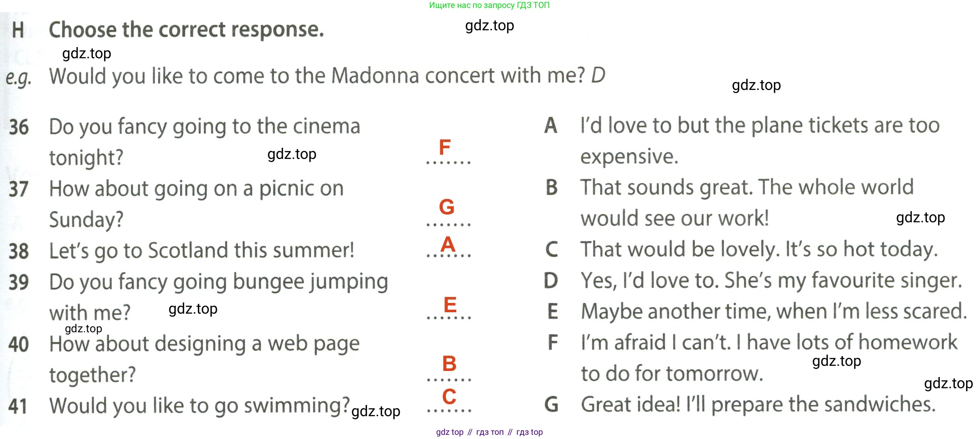The image size is (980, 439).
Task: Click the red answer E for question 39
Action: tap(450, 305)
